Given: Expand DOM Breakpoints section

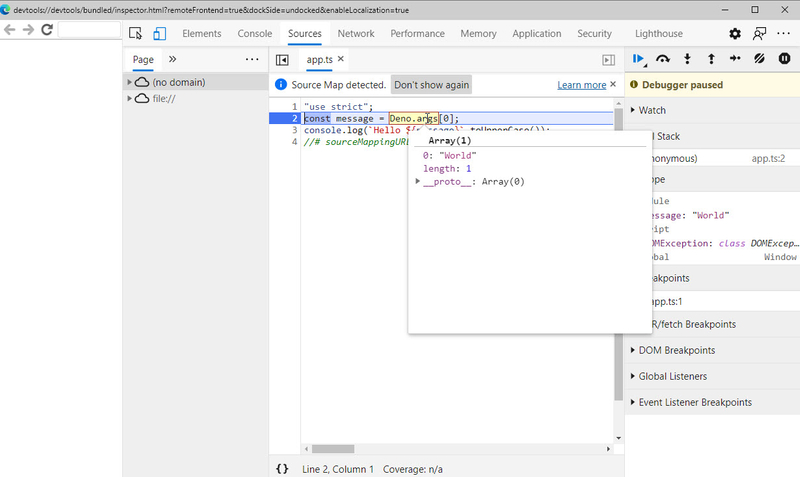Looking at the screenshot, I should tap(676, 350).
